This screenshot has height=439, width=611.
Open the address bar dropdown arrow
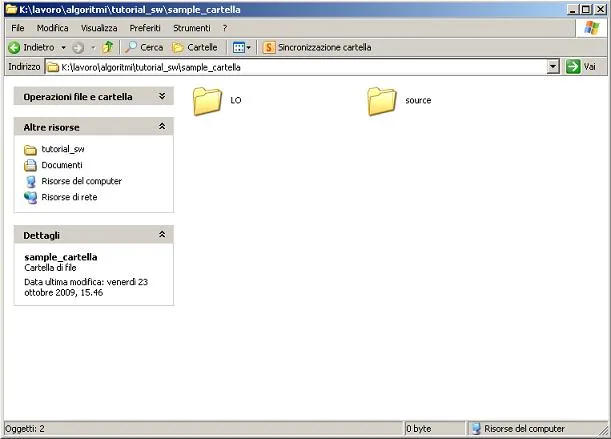coord(553,67)
